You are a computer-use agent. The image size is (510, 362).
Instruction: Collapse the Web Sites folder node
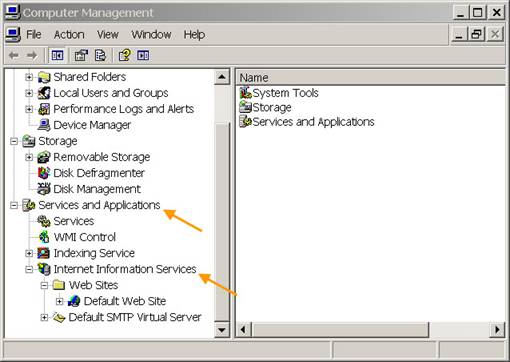(x=44, y=285)
